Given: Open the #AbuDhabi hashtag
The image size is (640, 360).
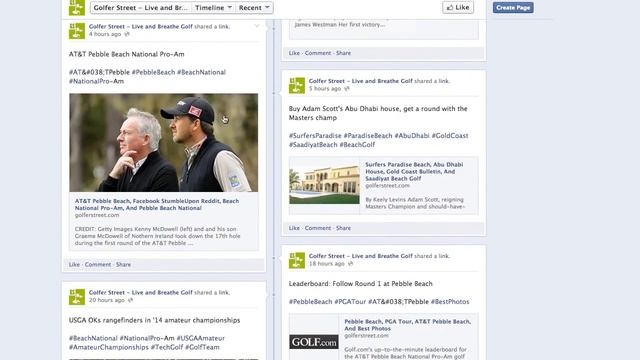Looking at the screenshot, I should coord(412,136).
